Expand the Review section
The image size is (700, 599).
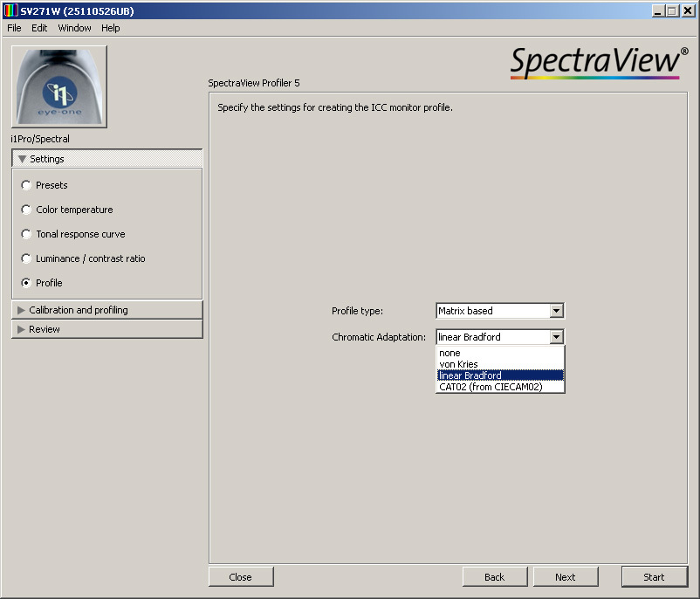click(107, 329)
